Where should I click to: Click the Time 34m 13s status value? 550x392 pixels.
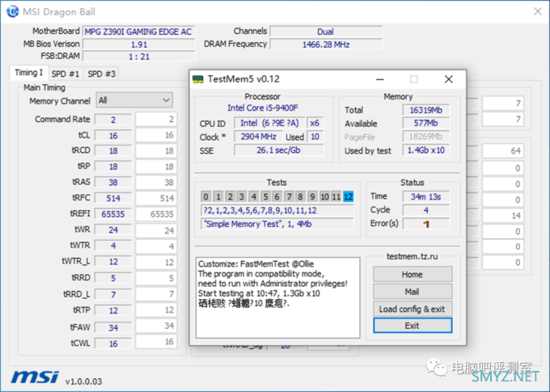click(x=425, y=196)
